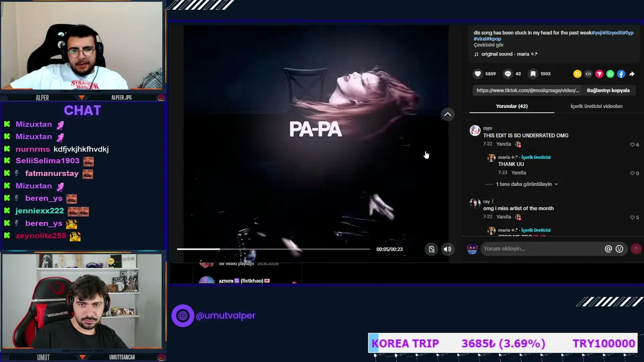Click the #viral hashtag

click(479, 39)
